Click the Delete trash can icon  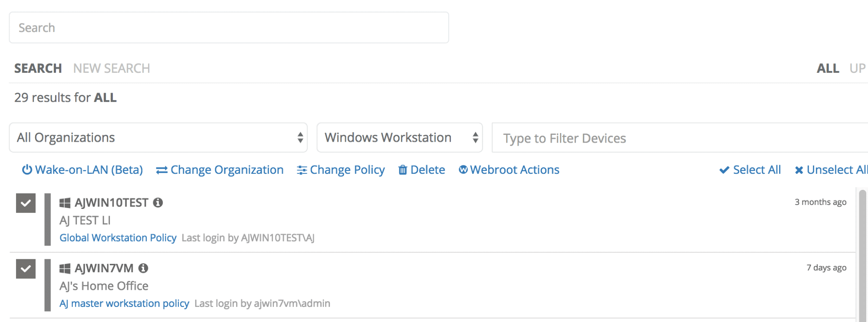pos(403,170)
